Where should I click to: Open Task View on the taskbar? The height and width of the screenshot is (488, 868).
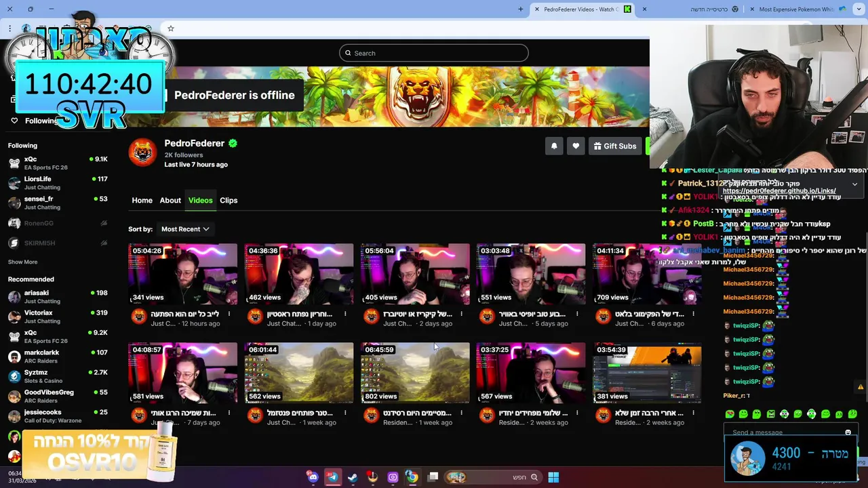click(433, 477)
